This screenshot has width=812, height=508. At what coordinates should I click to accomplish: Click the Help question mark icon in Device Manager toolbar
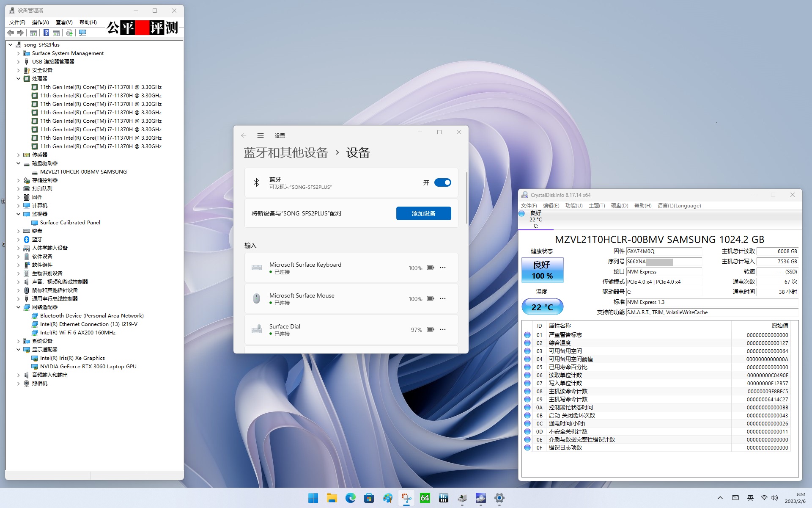click(x=46, y=33)
